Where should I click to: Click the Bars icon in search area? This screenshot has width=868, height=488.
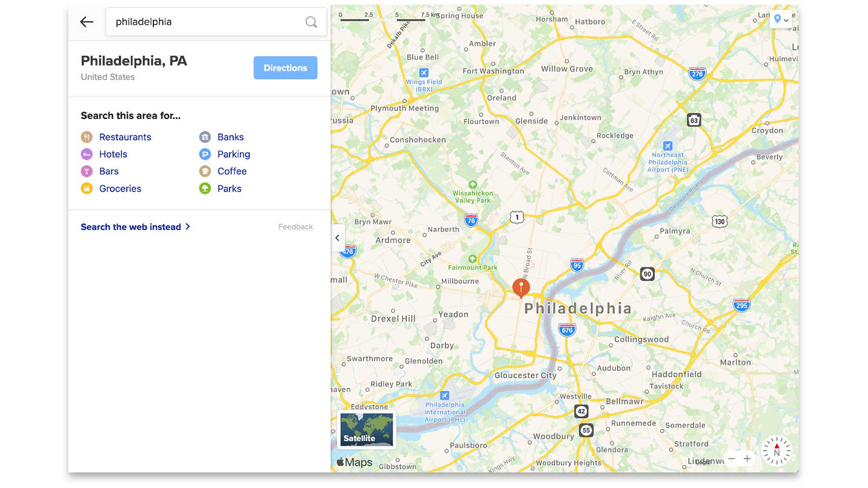87,171
